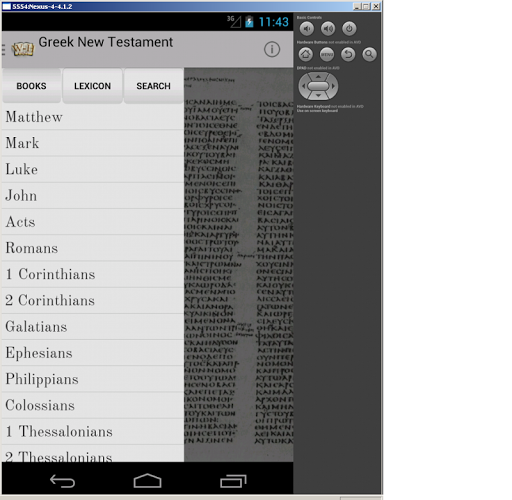Close the 5554:Nexus emulator window

point(376,6)
